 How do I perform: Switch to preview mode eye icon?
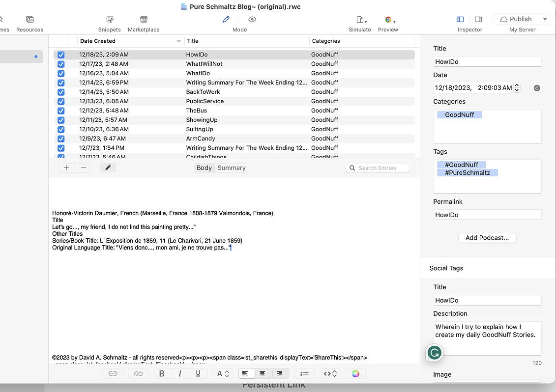252,20
